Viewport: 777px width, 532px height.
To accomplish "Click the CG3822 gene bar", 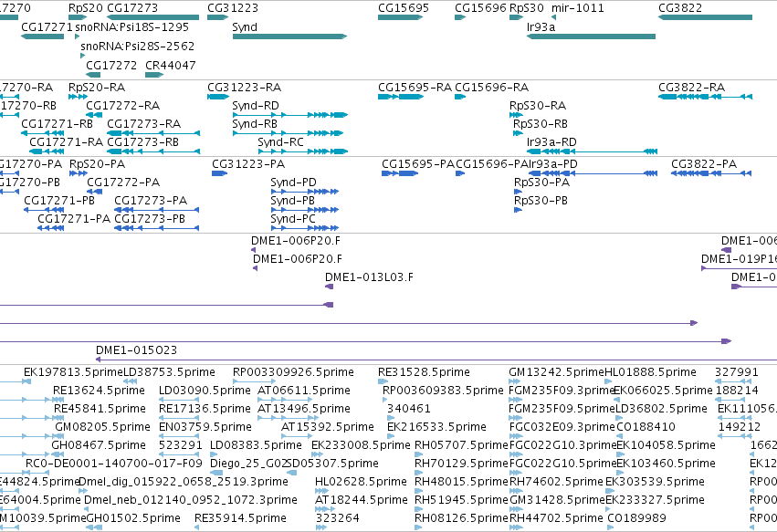I will [x=705, y=17].
